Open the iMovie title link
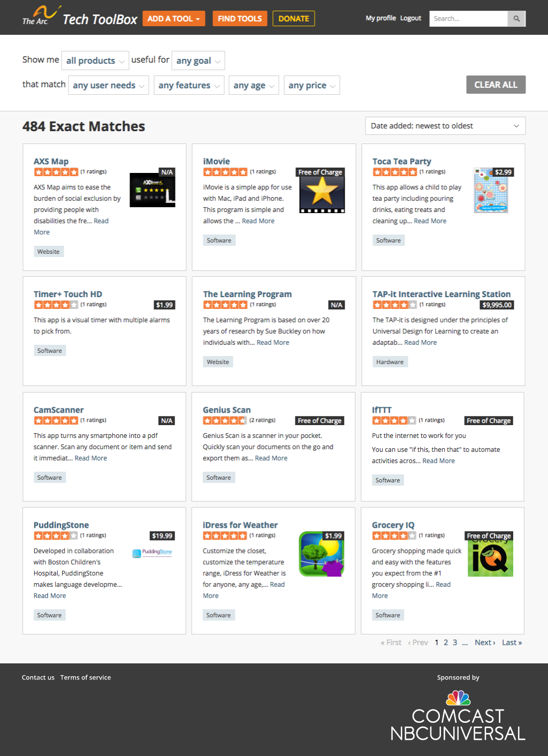The width and height of the screenshot is (548, 756). pyautogui.click(x=216, y=161)
